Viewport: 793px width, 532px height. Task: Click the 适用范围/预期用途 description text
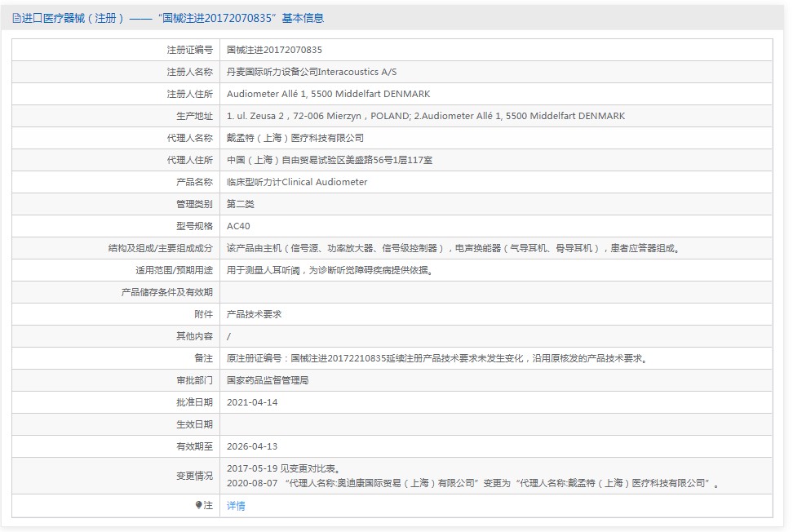(341, 270)
